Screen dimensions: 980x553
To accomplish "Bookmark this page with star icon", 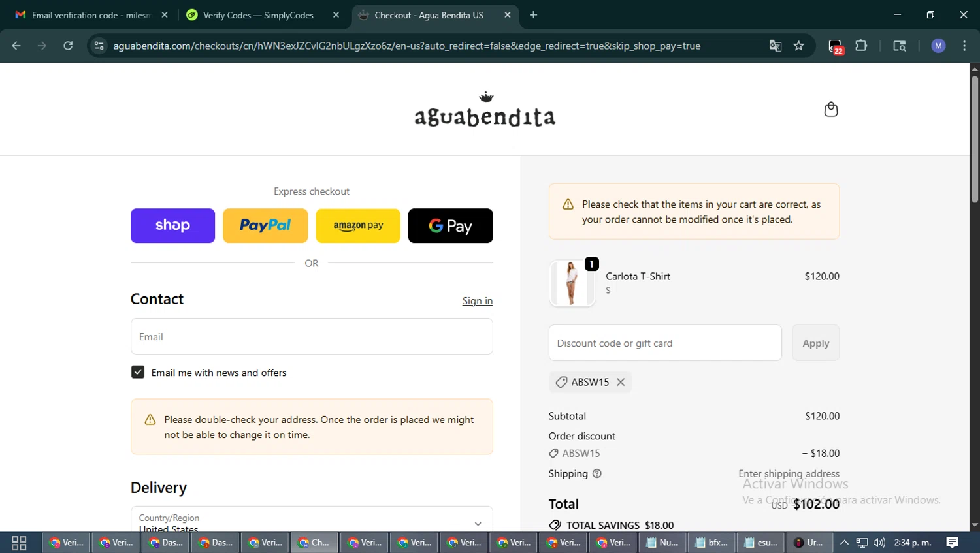I will pos(798,46).
